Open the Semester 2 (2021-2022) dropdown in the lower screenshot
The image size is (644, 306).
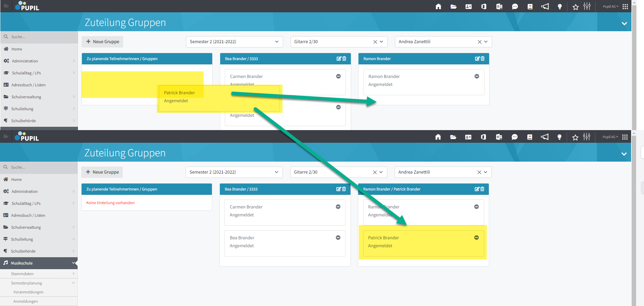(x=234, y=172)
